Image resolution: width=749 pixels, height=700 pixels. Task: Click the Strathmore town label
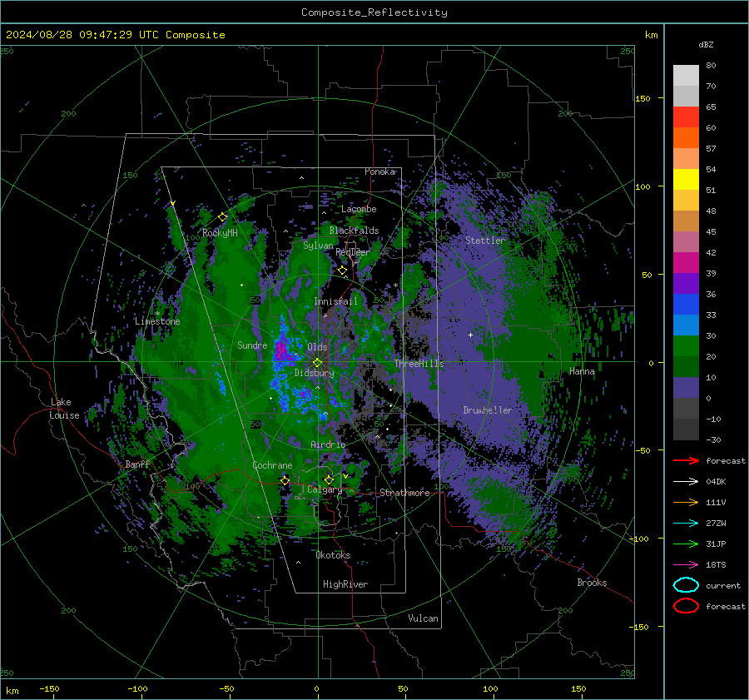tap(404, 493)
